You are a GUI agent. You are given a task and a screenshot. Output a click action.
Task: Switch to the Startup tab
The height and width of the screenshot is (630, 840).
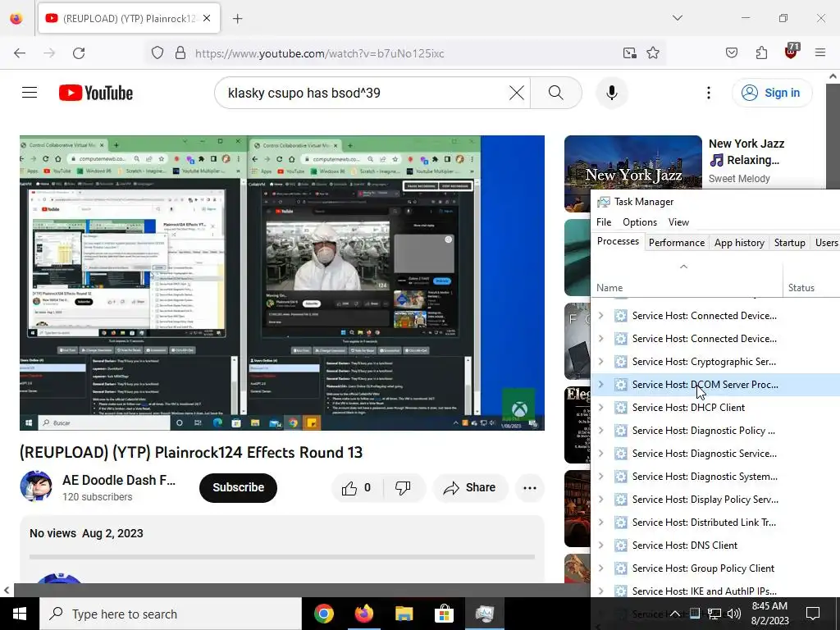tap(790, 243)
